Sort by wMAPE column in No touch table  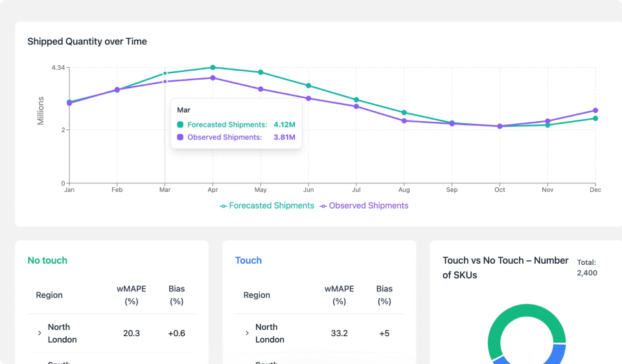pos(132,295)
